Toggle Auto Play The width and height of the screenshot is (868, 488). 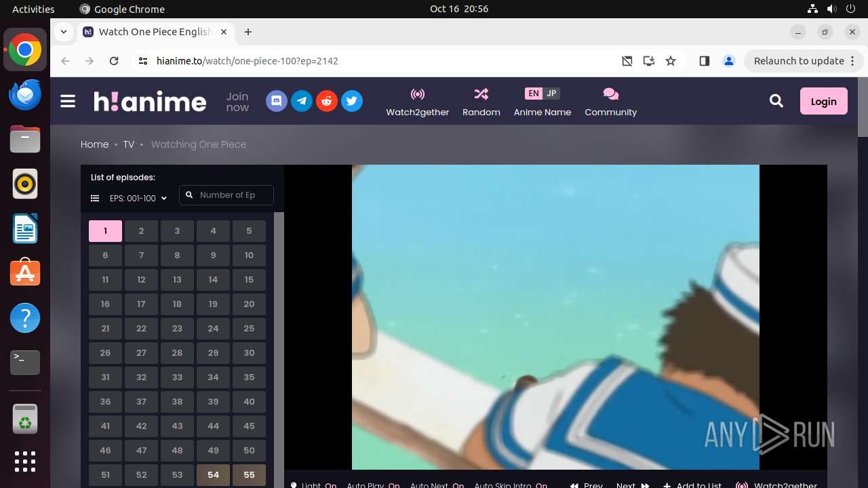373,485
